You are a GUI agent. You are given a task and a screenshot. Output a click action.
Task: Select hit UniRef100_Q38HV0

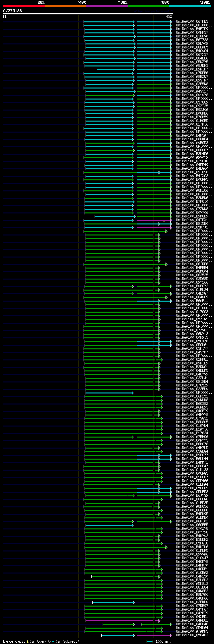point(192,36)
